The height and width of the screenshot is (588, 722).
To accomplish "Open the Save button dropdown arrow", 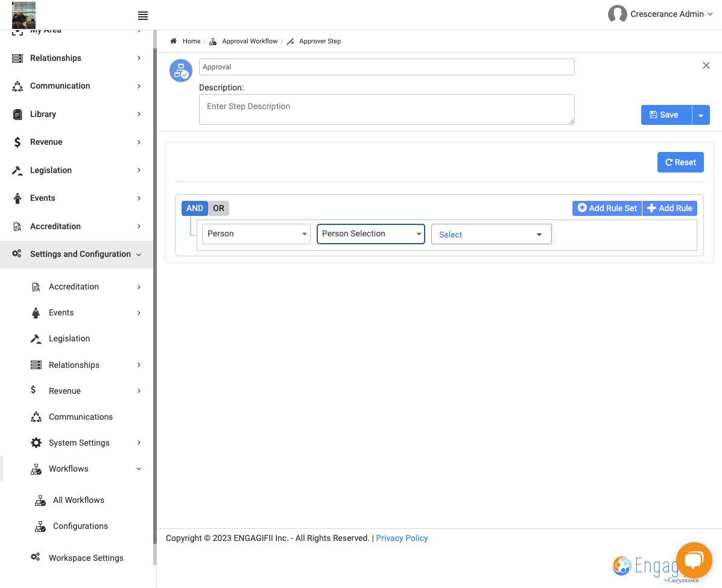I will pyautogui.click(x=701, y=115).
